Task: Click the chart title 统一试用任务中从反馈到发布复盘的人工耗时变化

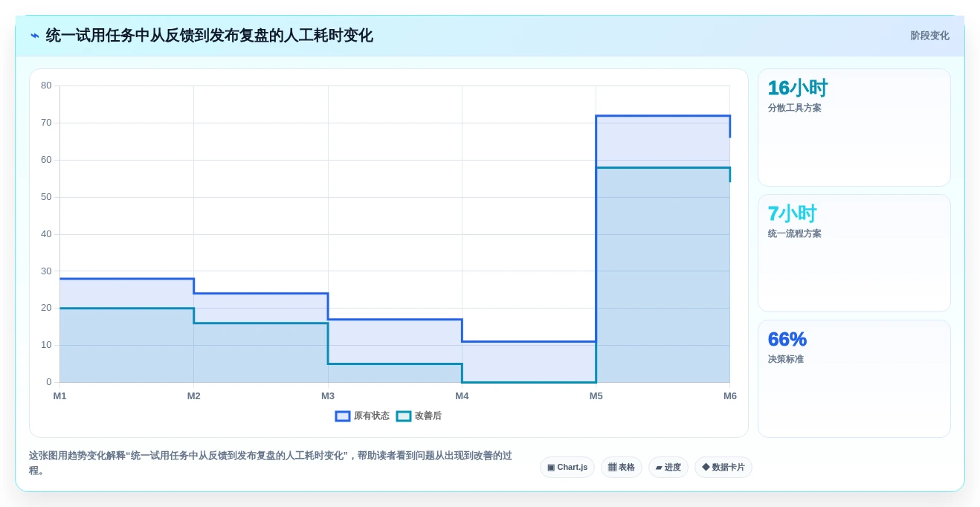Action: (209, 36)
